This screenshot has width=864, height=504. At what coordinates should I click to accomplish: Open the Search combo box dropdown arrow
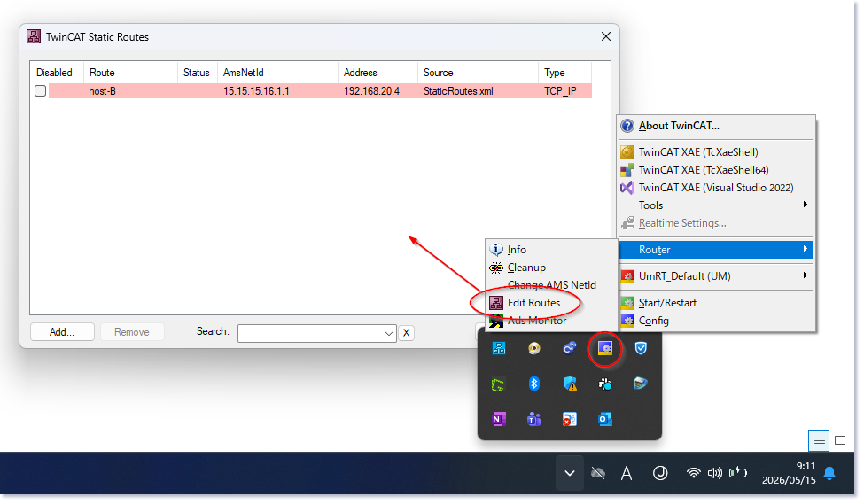point(388,333)
